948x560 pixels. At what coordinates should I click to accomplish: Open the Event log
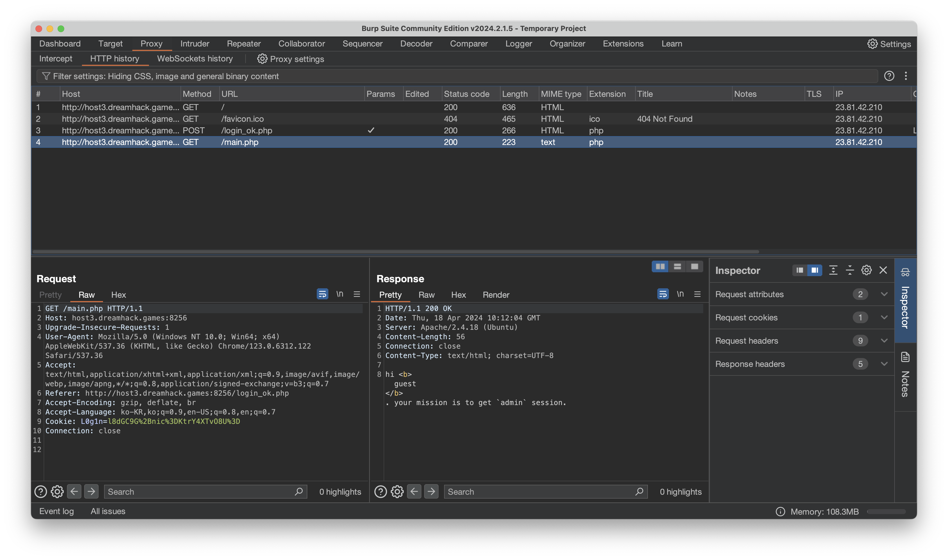point(57,511)
